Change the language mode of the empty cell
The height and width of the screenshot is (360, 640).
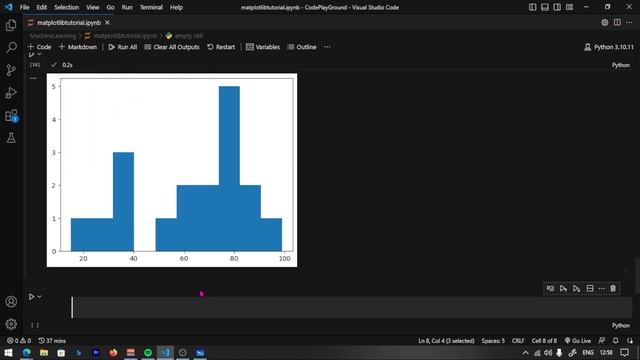[620, 325]
